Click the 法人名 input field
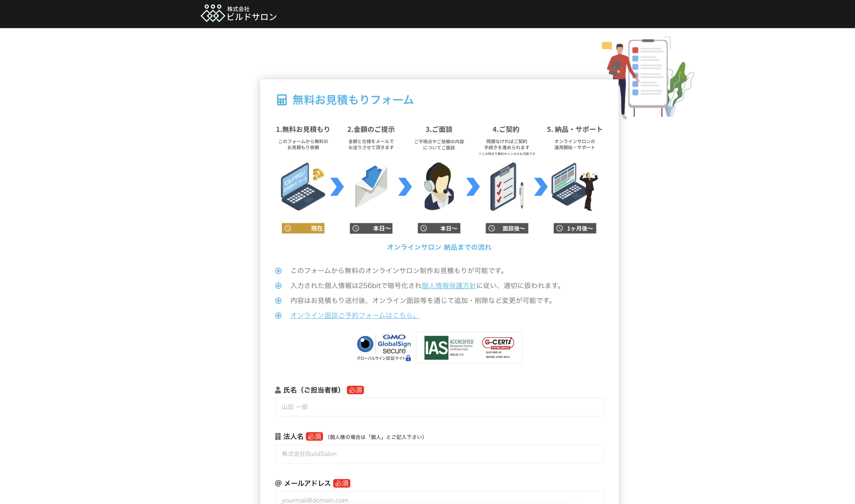This screenshot has width=855, height=504. pos(439,454)
